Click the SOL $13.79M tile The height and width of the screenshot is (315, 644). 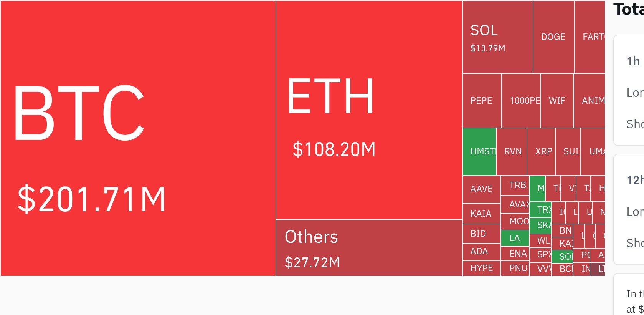pyautogui.click(x=498, y=37)
